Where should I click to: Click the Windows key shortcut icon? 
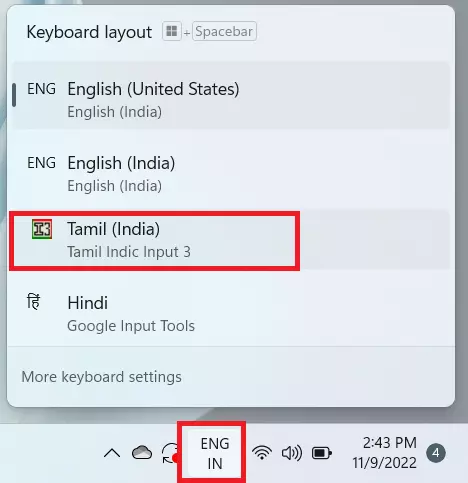tap(172, 31)
